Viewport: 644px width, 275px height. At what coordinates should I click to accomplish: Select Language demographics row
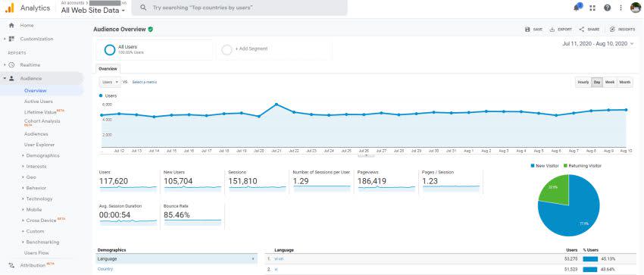coord(177,259)
